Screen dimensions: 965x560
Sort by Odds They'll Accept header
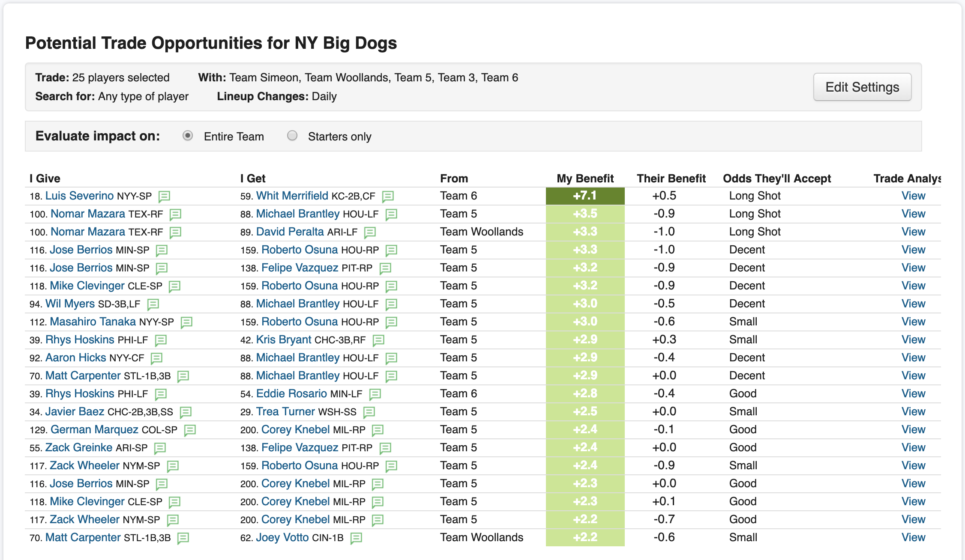pyautogui.click(x=776, y=179)
